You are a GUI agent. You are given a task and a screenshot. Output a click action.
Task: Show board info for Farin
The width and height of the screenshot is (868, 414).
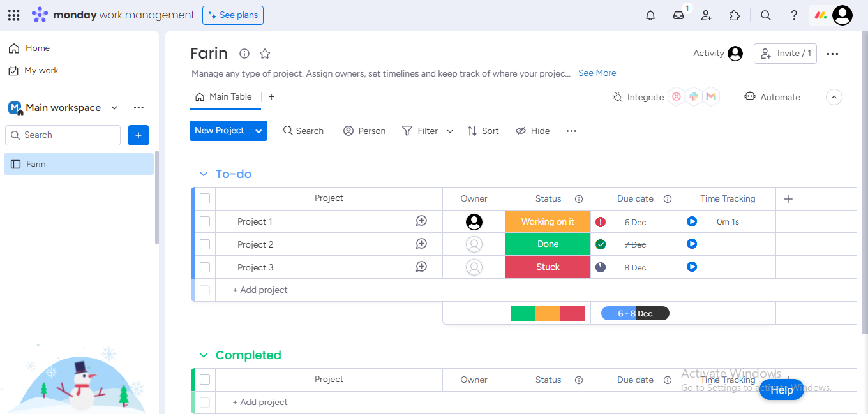(x=244, y=54)
